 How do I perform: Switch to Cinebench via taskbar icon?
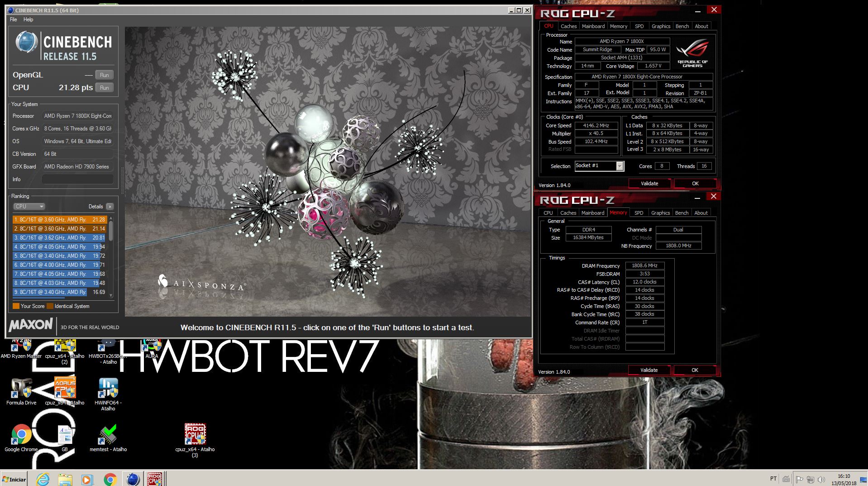(133, 479)
